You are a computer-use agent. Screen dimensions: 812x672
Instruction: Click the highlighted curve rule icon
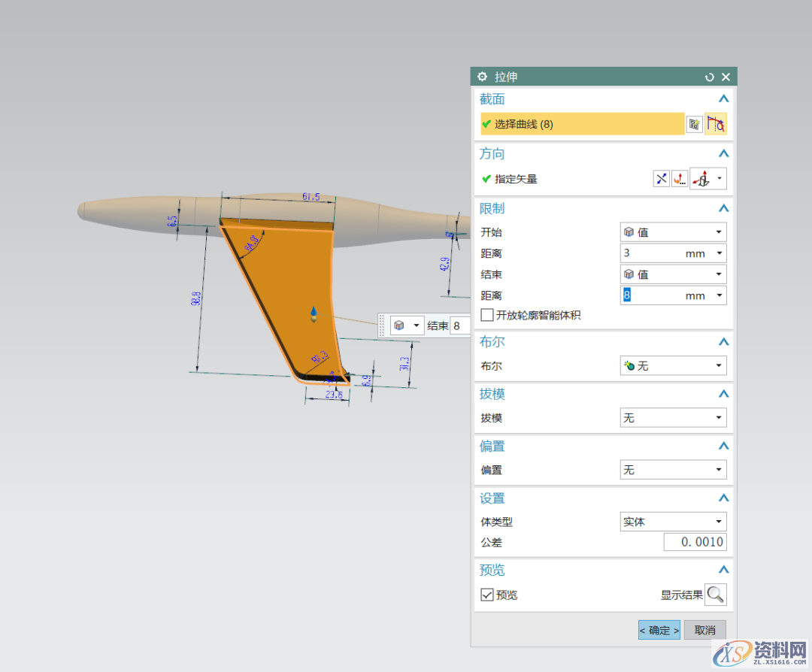[716, 123]
